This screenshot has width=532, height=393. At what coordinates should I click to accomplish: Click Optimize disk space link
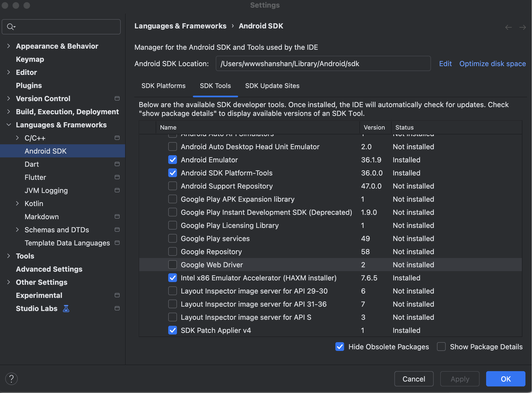click(492, 64)
